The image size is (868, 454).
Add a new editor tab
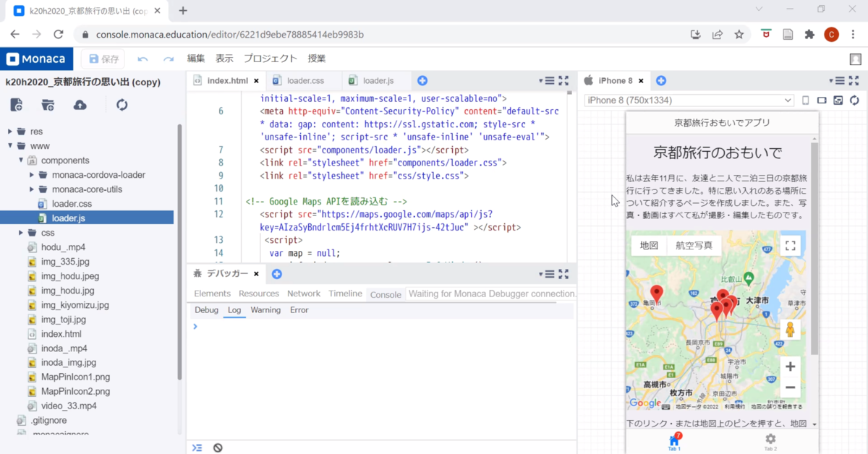(x=422, y=81)
